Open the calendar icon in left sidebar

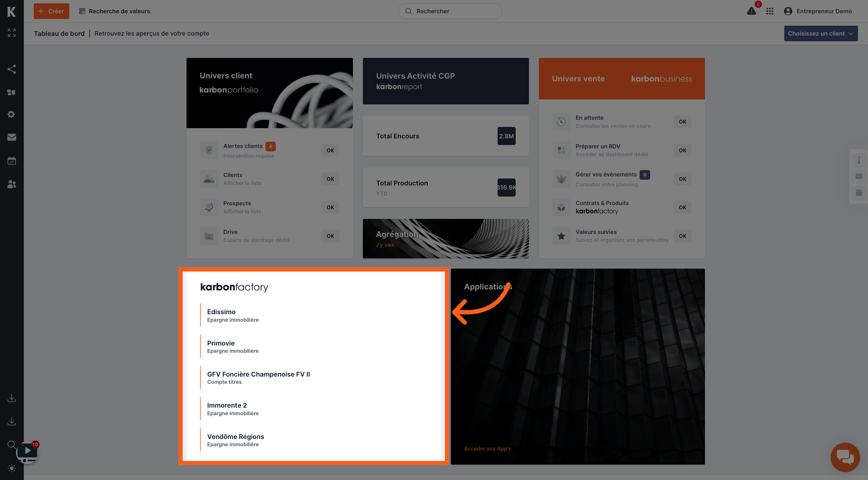pos(11,161)
